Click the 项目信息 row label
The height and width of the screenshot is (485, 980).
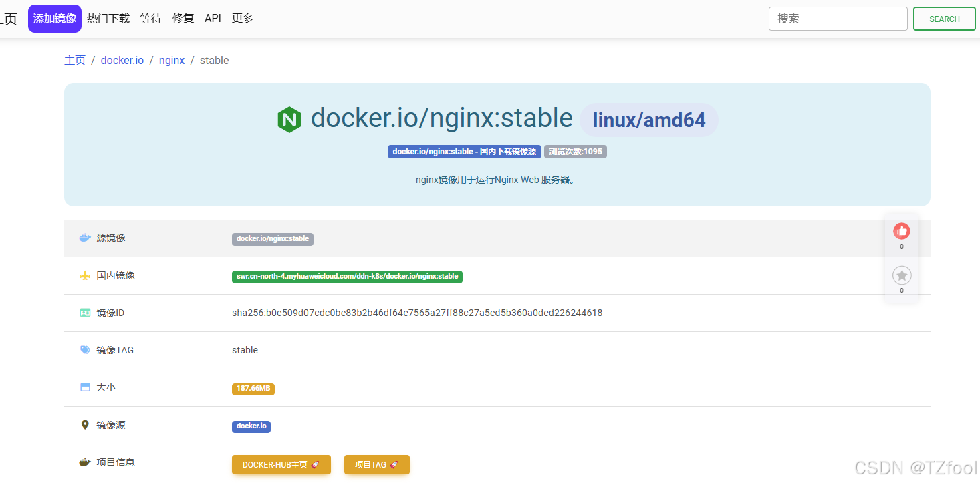pyautogui.click(x=116, y=462)
